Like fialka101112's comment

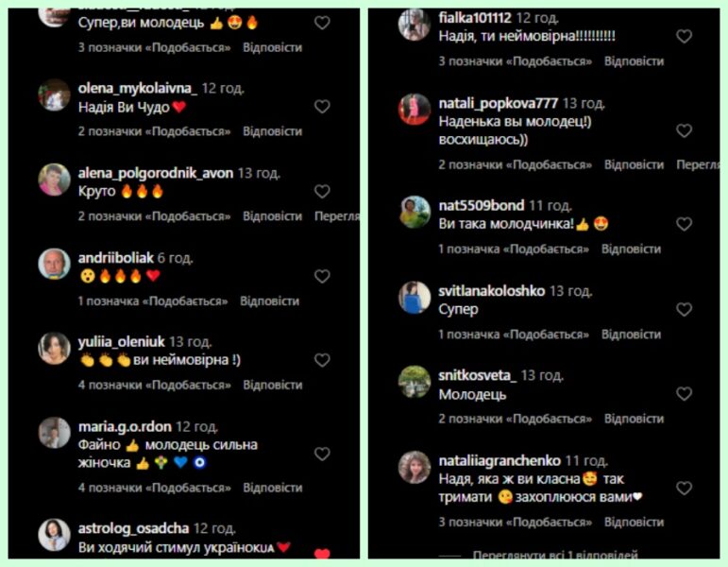point(684,36)
